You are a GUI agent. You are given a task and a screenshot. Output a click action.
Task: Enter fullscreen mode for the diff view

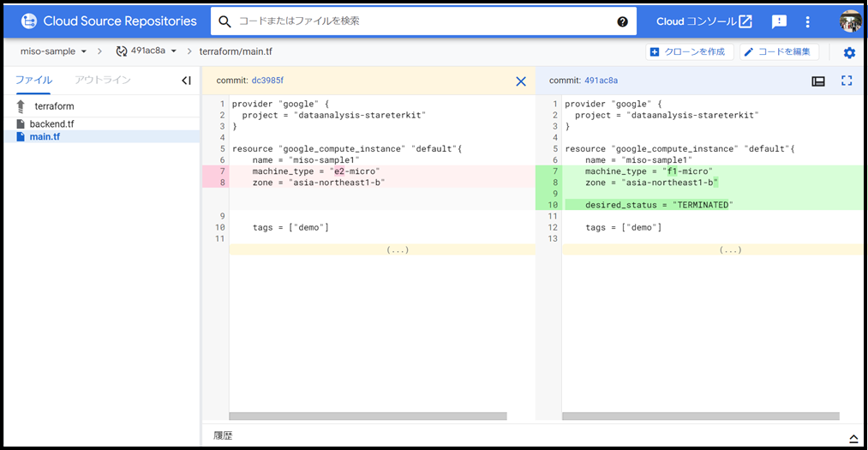click(x=847, y=81)
